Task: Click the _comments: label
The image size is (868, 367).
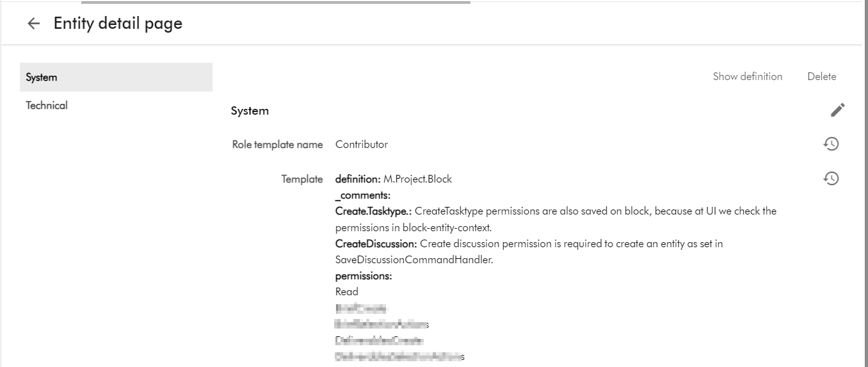Action: [363, 195]
